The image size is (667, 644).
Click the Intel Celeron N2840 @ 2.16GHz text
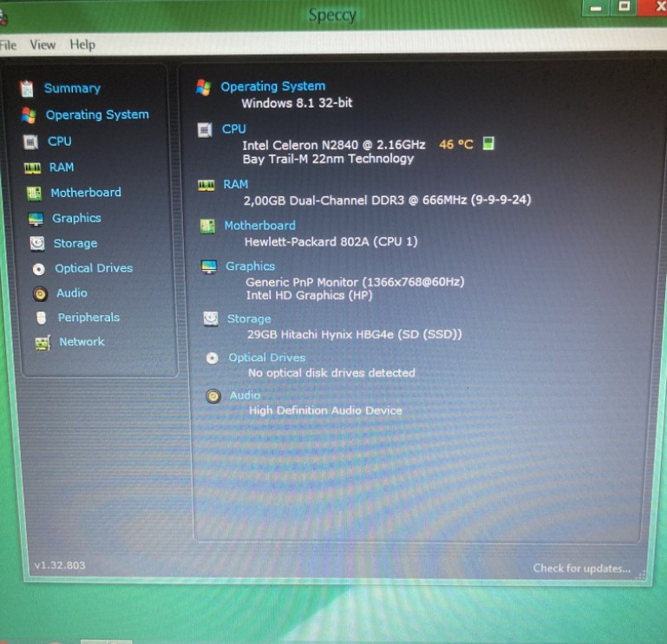tap(333, 145)
